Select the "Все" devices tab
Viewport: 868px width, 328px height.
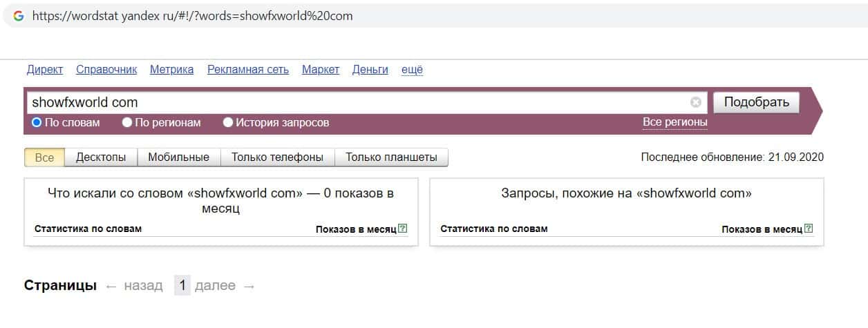pyautogui.click(x=44, y=157)
